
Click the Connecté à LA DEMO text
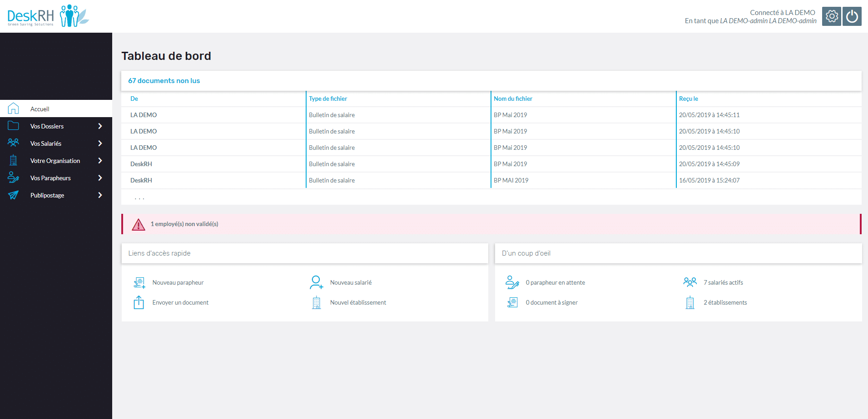tap(783, 12)
